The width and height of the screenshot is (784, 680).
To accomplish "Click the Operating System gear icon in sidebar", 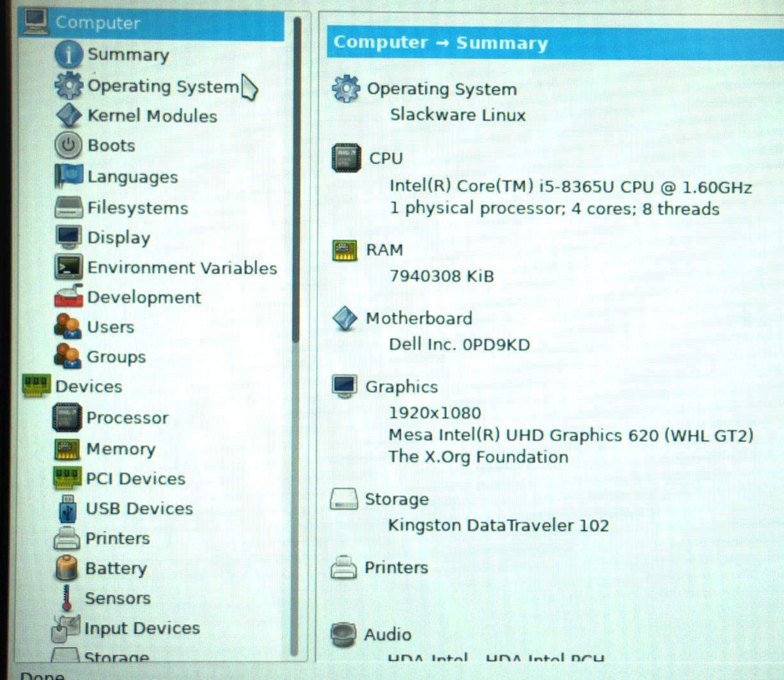I will click(68, 85).
